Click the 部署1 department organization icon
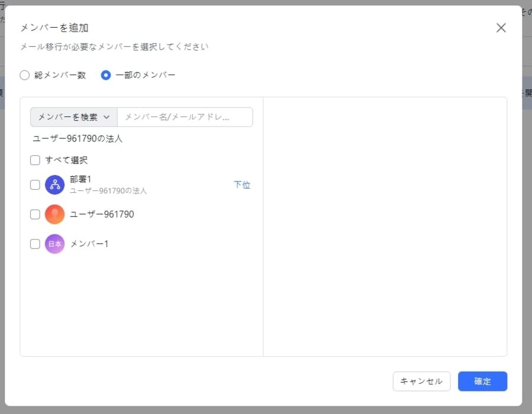532x414 pixels. click(54, 185)
